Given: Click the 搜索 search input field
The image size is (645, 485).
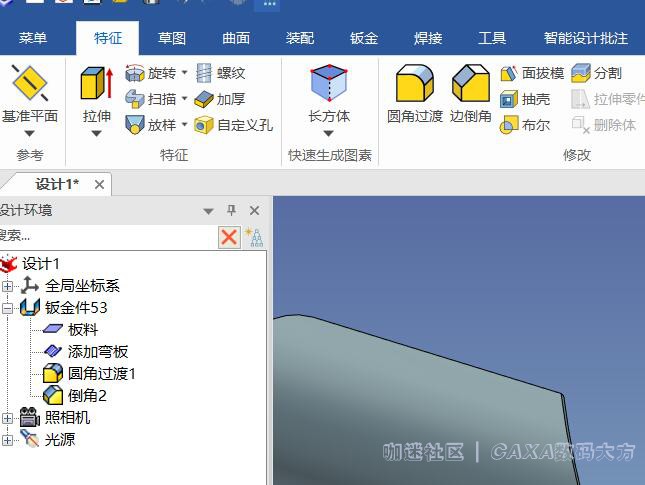Looking at the screenshot, I should tap(108, 237).
